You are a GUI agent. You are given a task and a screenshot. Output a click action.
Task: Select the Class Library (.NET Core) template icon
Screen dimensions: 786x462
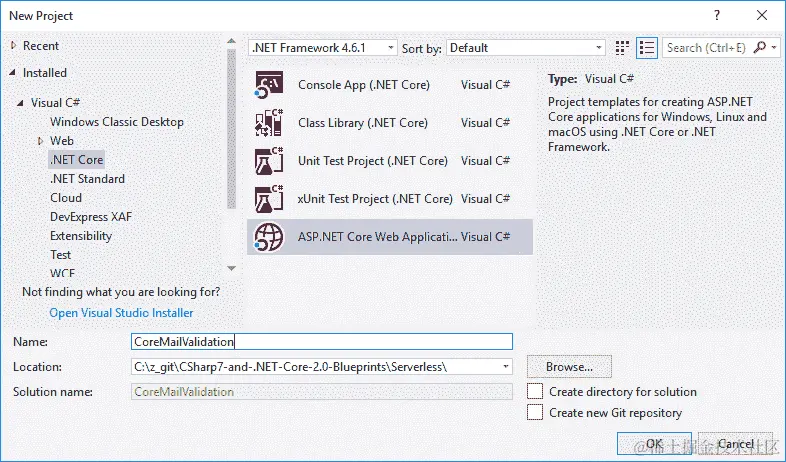(x=269, y=123)
